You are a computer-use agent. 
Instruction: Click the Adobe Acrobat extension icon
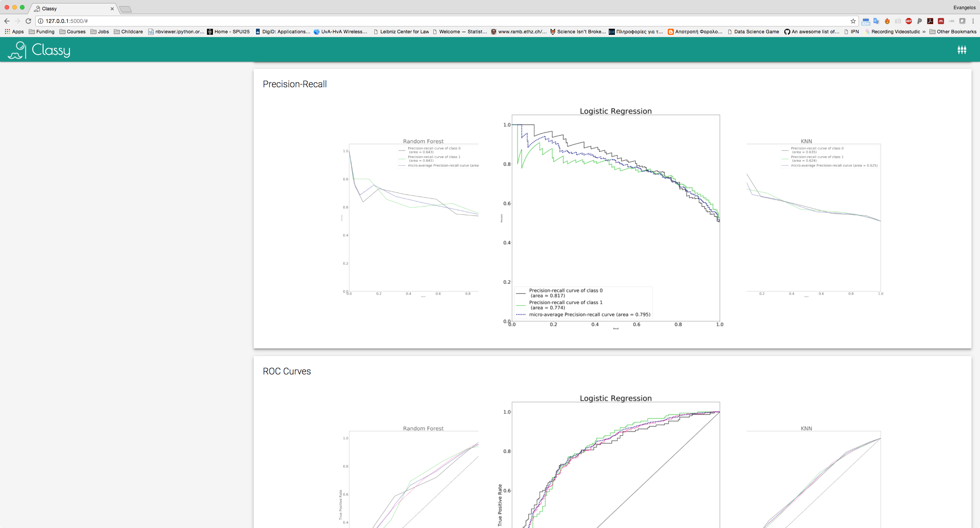tap(930, 21)
